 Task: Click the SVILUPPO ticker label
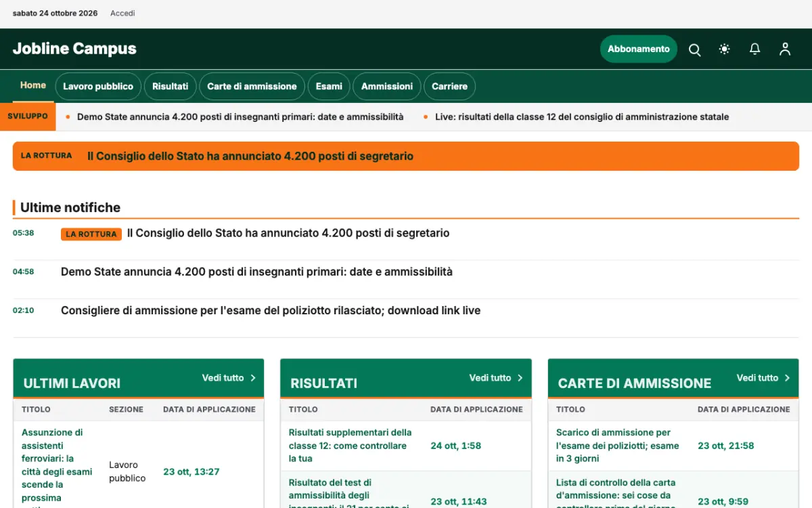(x=28, y=117)
